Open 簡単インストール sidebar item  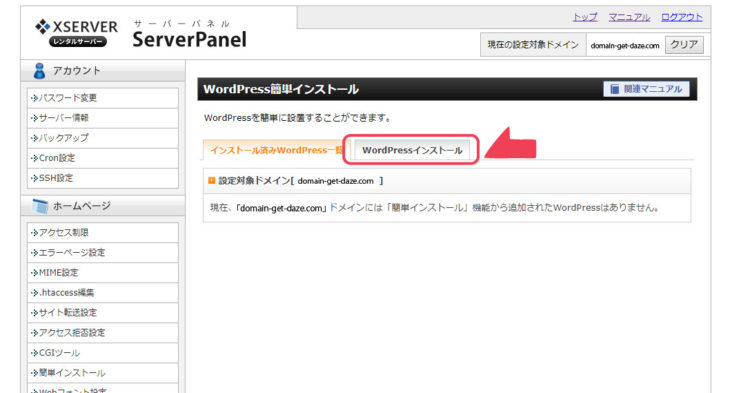click(103, 373)
